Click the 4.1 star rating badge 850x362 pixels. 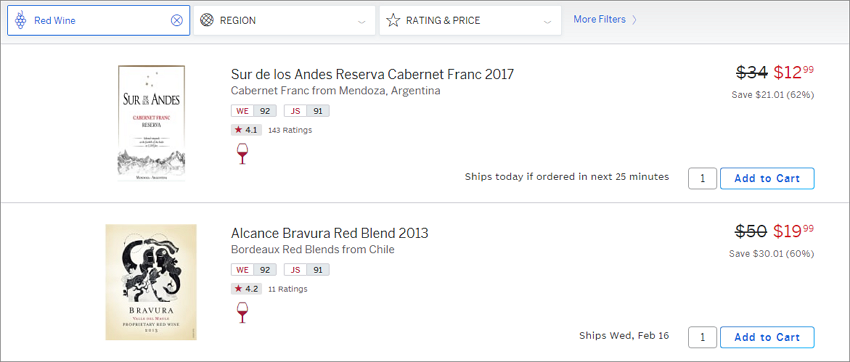click(x=246, y=130)
